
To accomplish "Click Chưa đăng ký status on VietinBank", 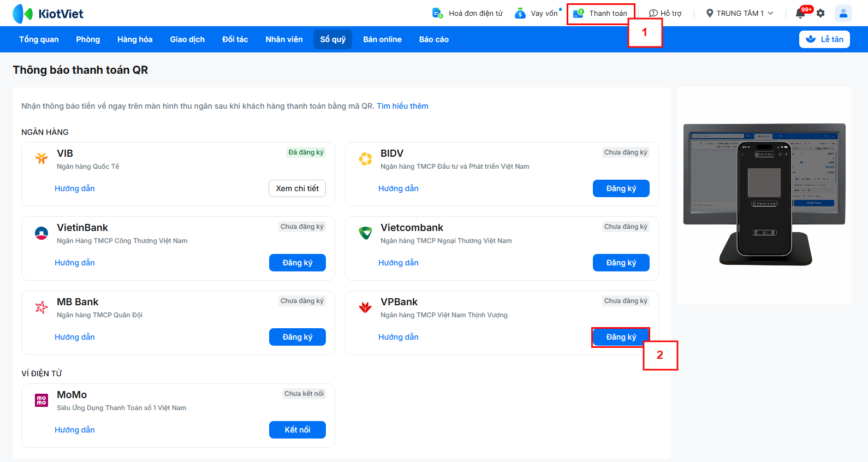I will [302, 227].
